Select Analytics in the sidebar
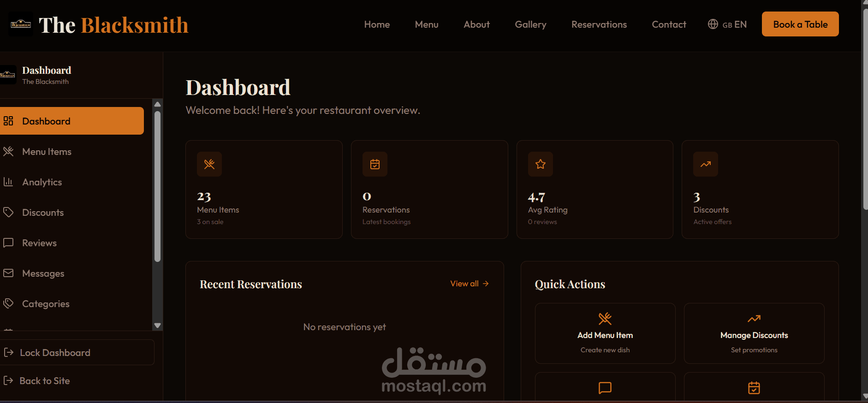This screenshot has width=868, height=403. tap(72, 182)
